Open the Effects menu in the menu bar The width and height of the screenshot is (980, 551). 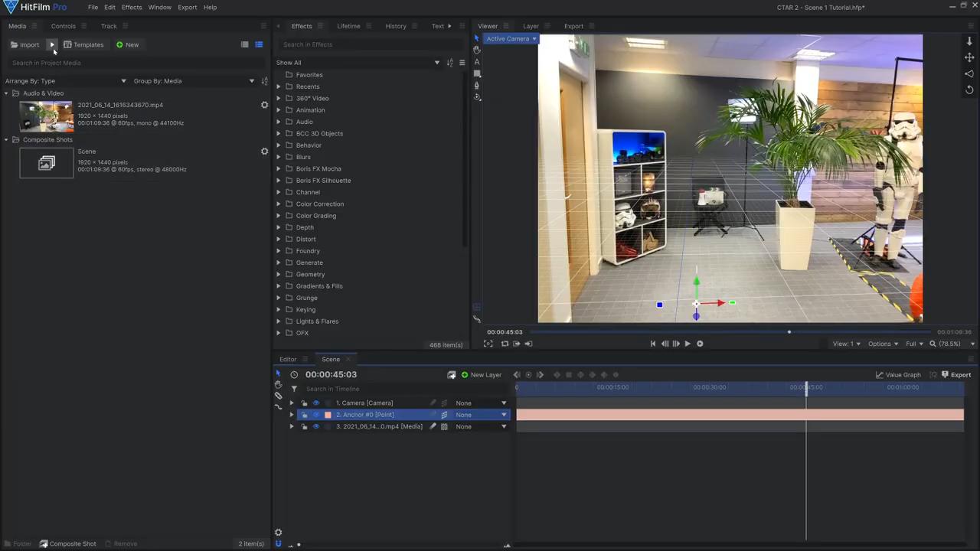[x=132, y=7]
